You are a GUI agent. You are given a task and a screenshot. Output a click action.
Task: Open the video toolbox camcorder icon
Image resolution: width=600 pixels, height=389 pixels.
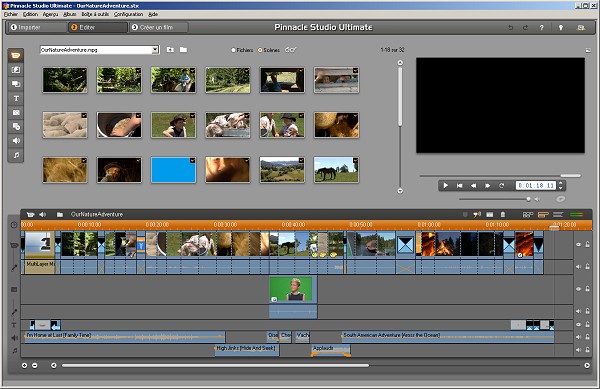point(31,215)
